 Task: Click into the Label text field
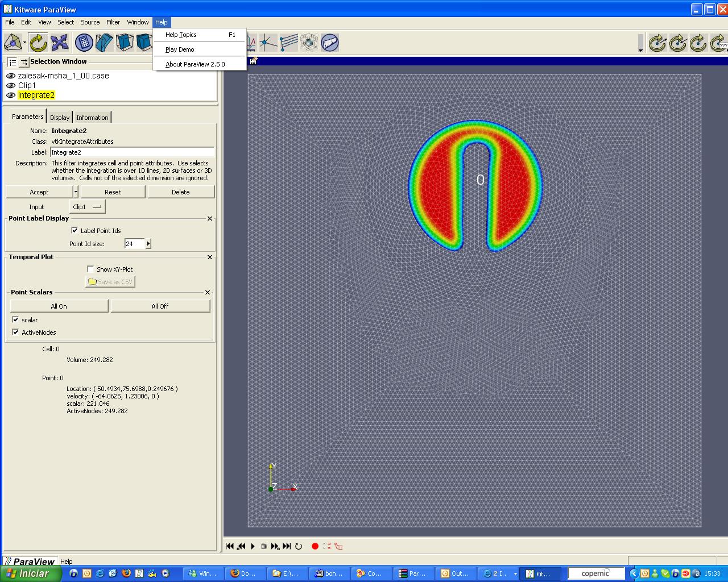click(132, 152)
